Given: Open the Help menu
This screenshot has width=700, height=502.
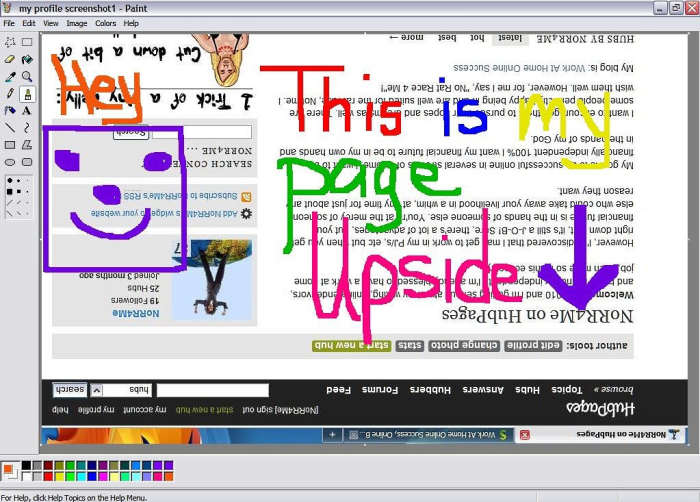Looking at the screenshot, I should click(x=131, y=23).
